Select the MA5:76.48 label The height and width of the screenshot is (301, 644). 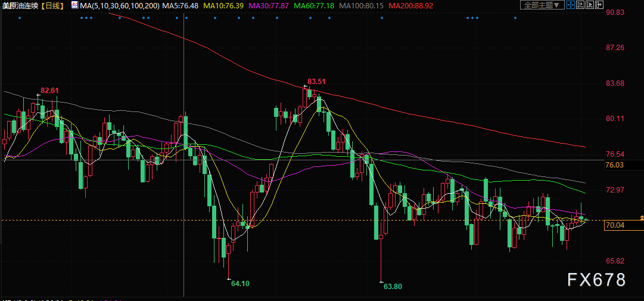coord(181,5)
